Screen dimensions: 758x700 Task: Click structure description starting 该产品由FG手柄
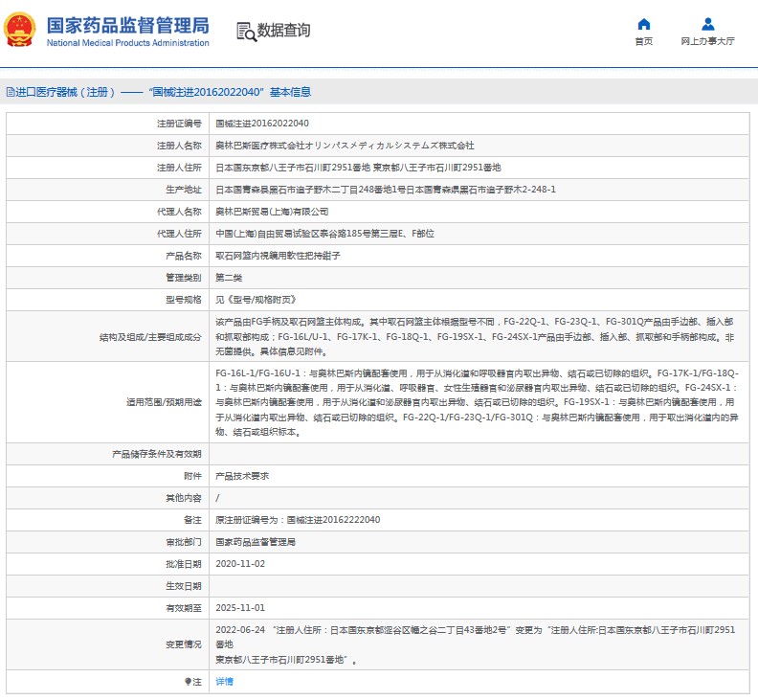point(475,337)
